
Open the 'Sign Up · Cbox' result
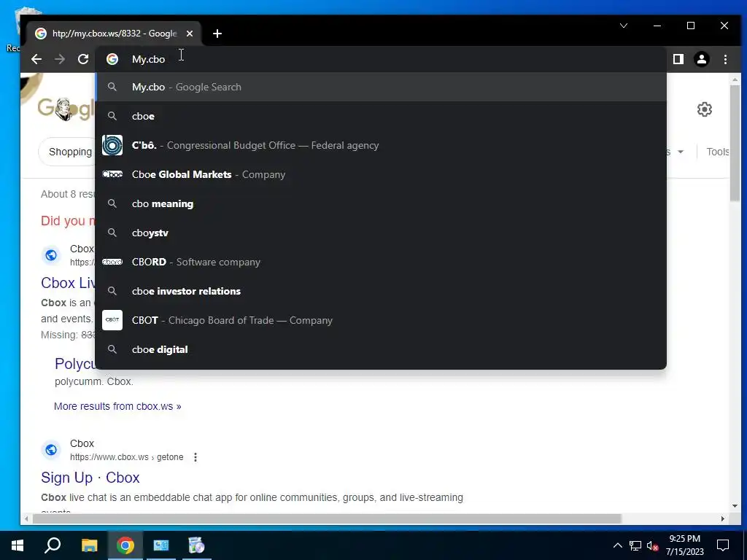click(90, 478)
